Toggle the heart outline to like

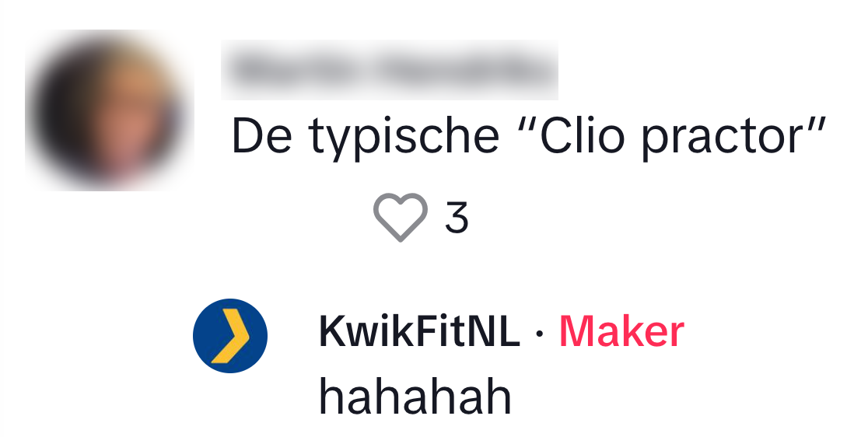(401, 217)
